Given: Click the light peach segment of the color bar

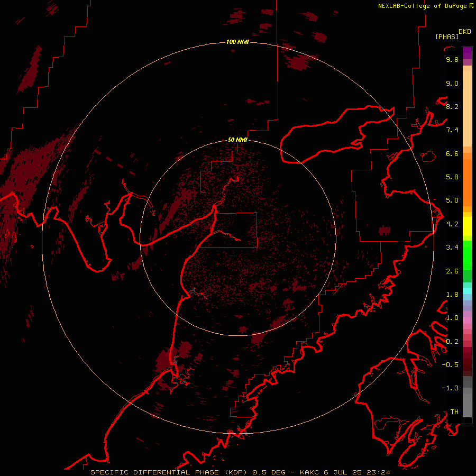Looking at the screenshot, I should tap(467, 108).
